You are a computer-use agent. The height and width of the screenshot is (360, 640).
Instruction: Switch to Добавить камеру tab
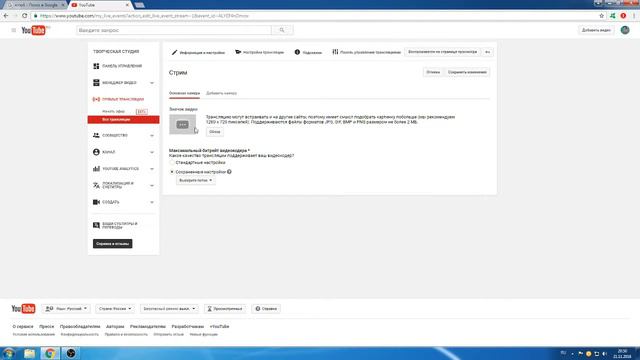coord(221,93)
